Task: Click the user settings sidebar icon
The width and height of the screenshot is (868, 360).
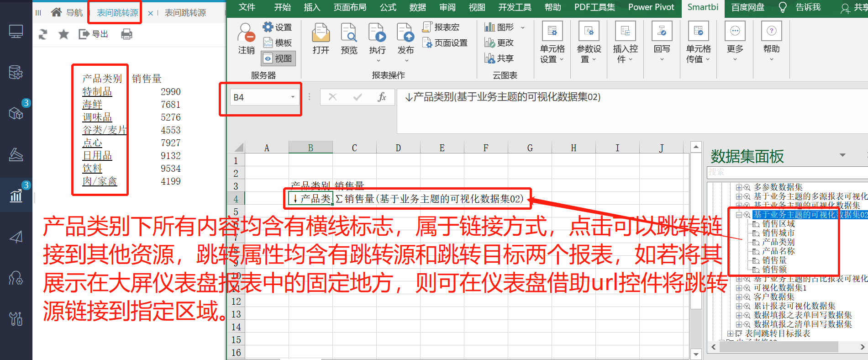Action: coord(16,278)
